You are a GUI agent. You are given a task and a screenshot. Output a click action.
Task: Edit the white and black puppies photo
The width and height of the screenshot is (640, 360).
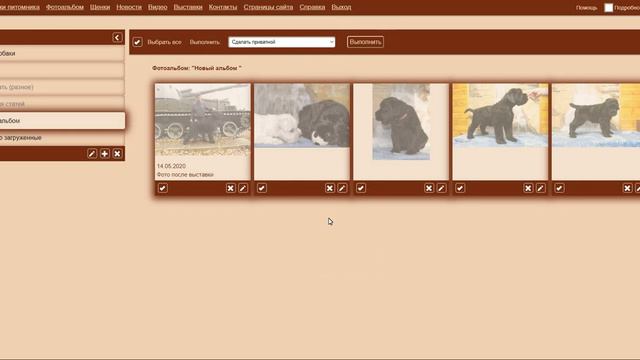342,188
